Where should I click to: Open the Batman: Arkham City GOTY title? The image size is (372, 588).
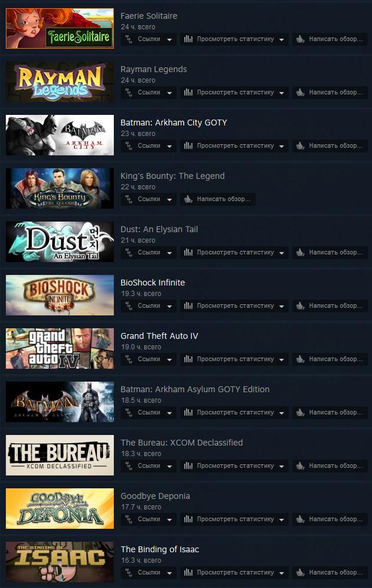[174, 123]
